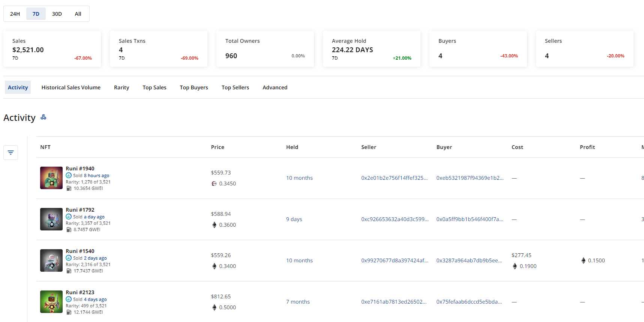Click the Runi #1792 thumbnail image
644x322 pixels.
51,219
